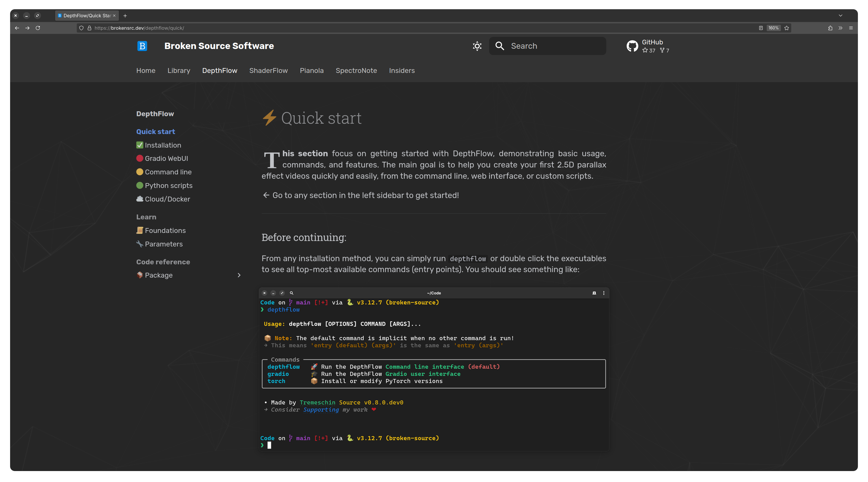The height and width of the screenshot is (482, 868).
Task: Bookmark the page with star icon
Action: point(786,28)
